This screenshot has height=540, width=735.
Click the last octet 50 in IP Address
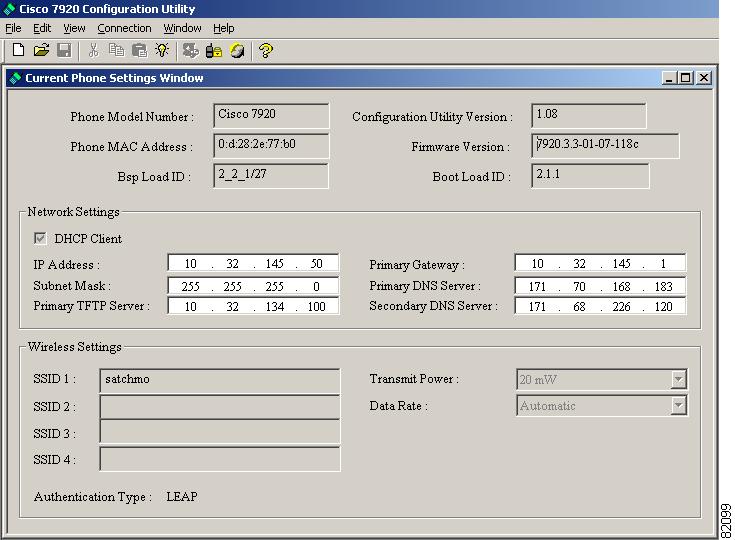pos(317,263)
